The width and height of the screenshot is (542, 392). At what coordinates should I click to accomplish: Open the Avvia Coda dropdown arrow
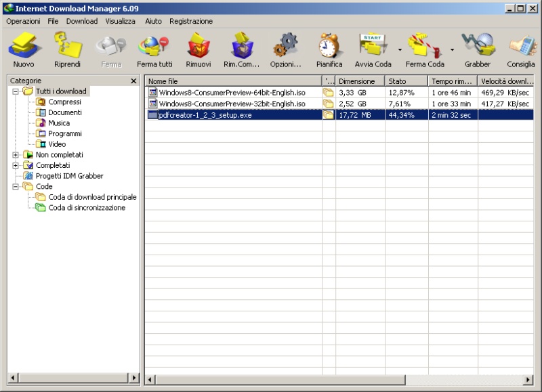point(400,50)
